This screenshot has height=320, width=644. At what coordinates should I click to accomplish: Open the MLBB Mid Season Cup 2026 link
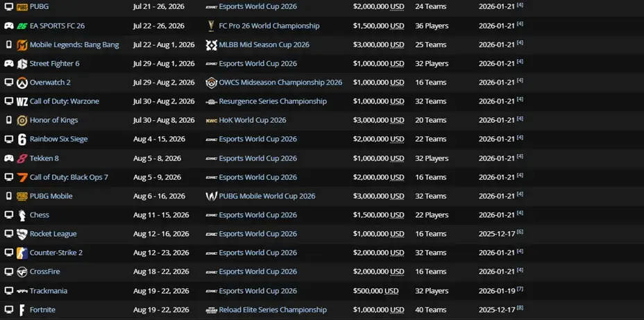[264, 45]
